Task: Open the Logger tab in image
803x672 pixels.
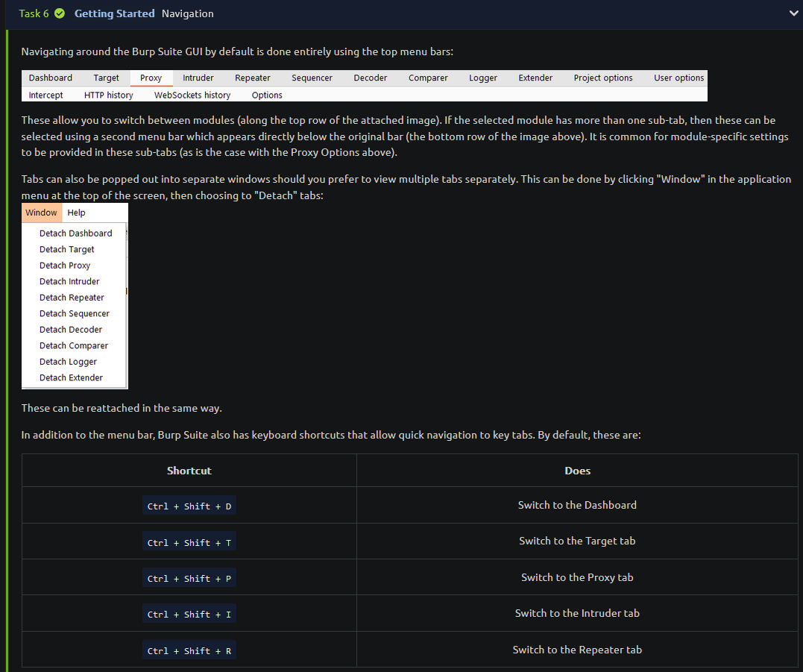Action: 483,78
